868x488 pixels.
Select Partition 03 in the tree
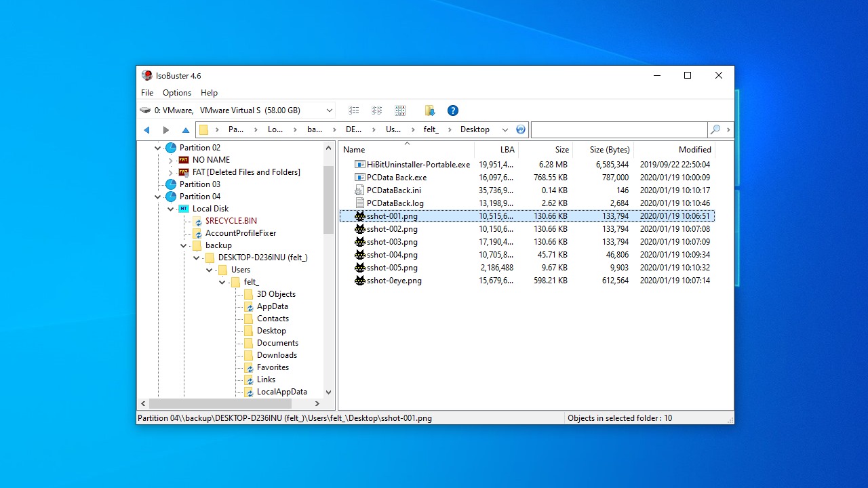200,184
